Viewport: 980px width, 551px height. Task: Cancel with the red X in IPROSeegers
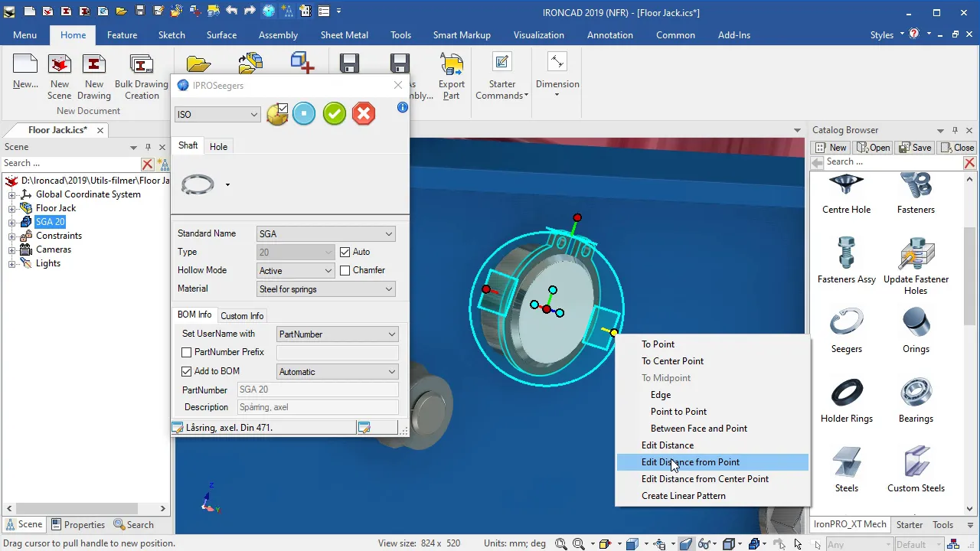coord(364,114)
